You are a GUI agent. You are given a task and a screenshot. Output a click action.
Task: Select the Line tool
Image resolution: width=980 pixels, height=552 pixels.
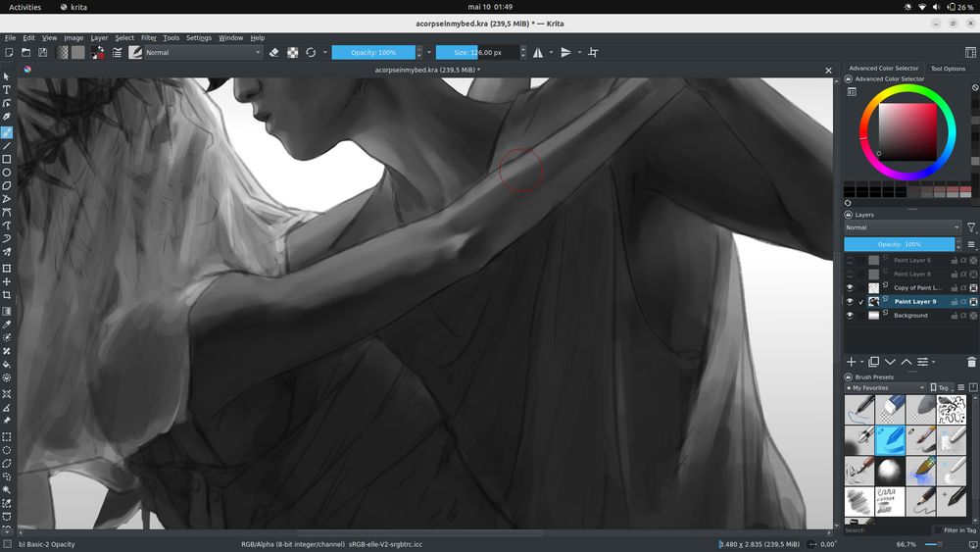7,146
